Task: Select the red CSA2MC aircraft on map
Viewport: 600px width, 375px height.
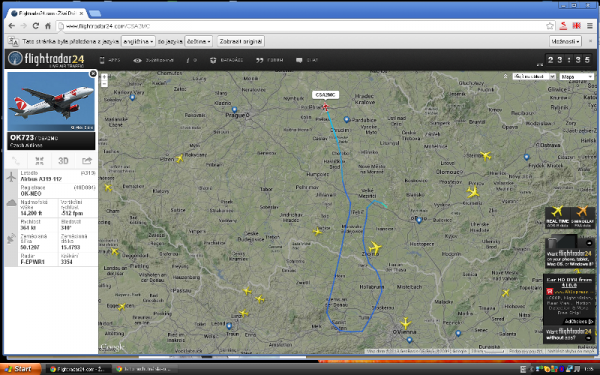Action: (x=325, y=107)
